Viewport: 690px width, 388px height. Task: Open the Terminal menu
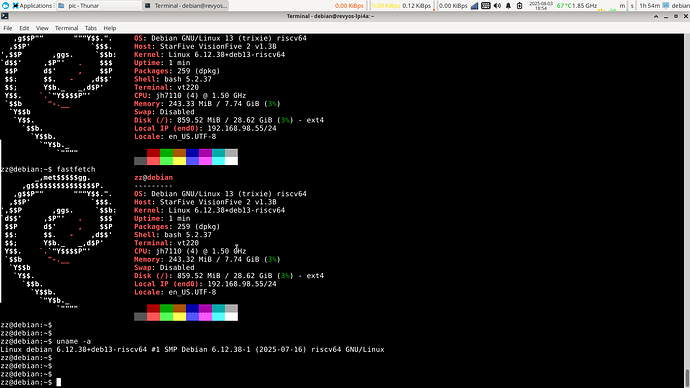(66, 28)
